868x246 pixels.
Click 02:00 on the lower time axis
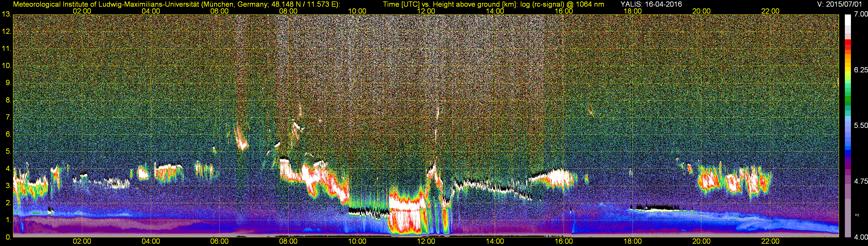point(82,241)
